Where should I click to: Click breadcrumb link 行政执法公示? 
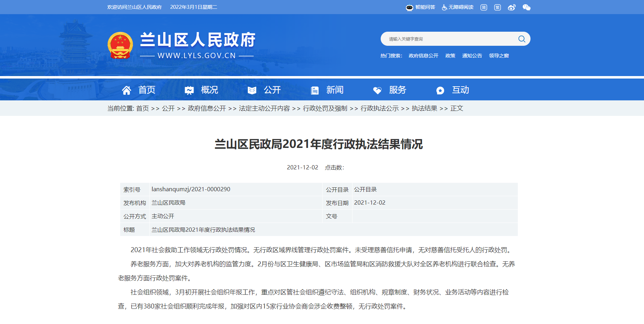380,108
